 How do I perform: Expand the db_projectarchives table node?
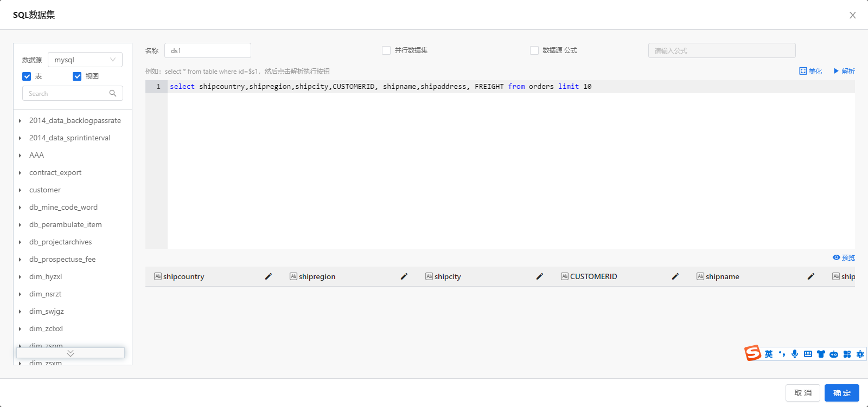[x=20, y=242]
